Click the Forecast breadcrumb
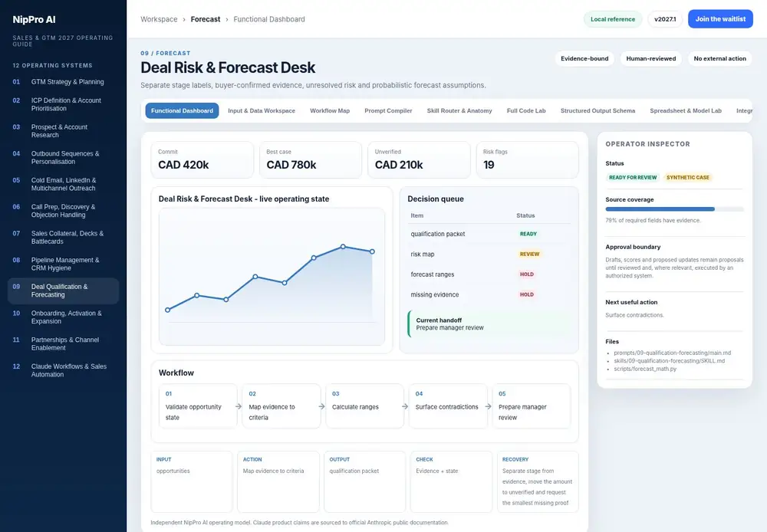This screenshot has width=767, height=532. click(206, 19)
